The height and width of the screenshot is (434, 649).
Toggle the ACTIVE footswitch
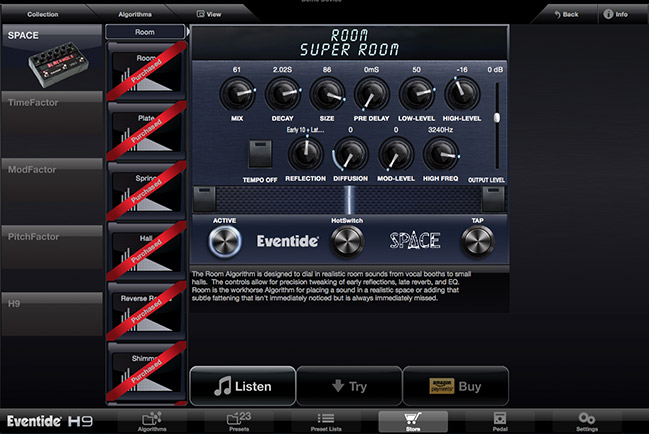point(224,242)
